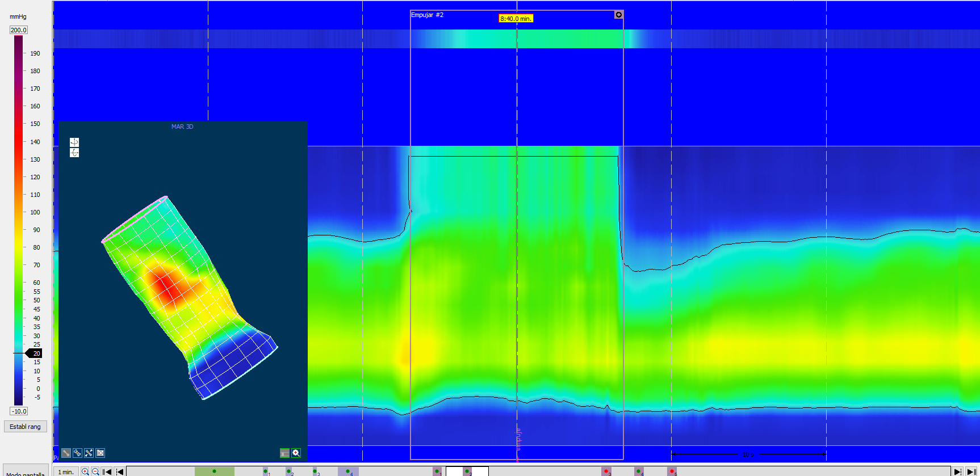This screenshot has height=476, width=980.
Task: Select green timeline marker number 2
Action: click(288, 471)
